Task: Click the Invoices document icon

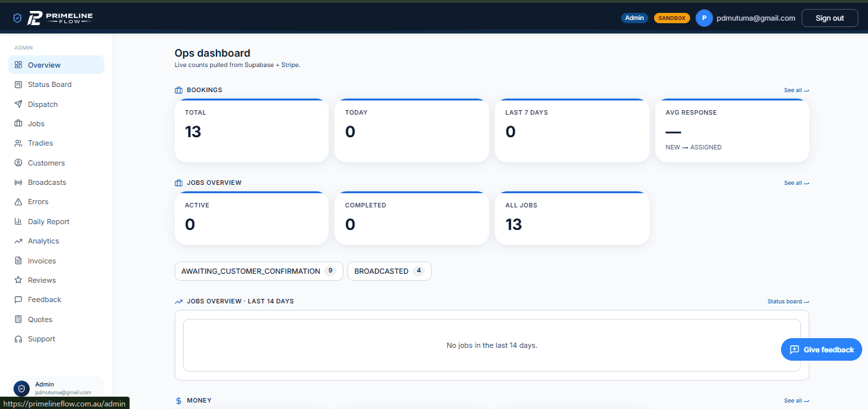Action: (x=18, y=261)
